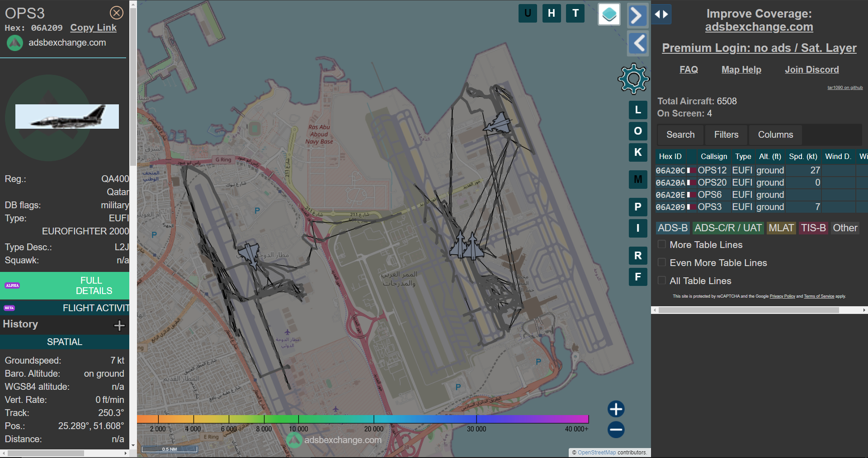Toggle the F map button
Screen dimensions: 868x458
click(x=638, y=277)
